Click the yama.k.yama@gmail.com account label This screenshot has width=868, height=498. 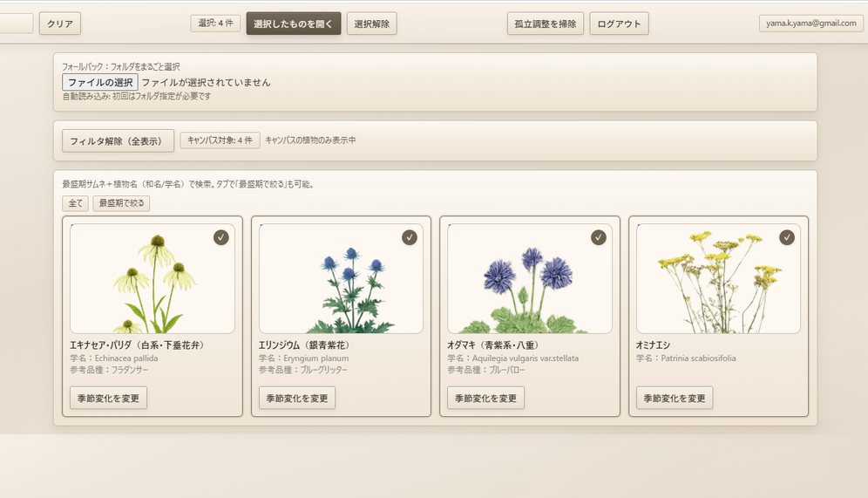(x=811, y=24)
